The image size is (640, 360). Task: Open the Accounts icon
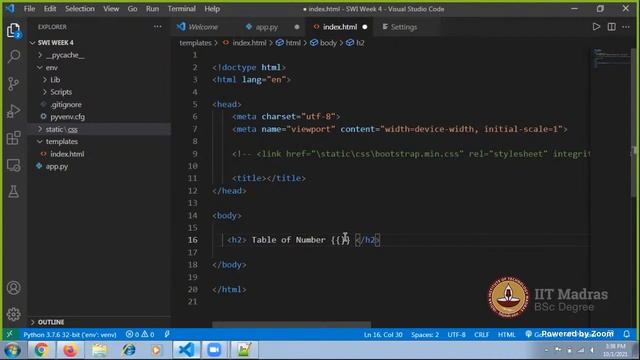[x=13, y=288]
